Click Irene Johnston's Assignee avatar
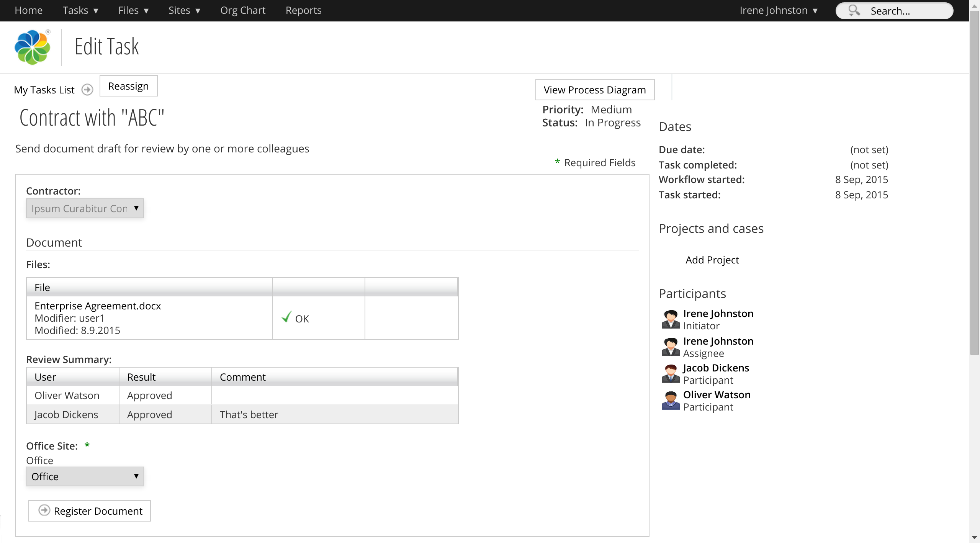 (671, 347)
